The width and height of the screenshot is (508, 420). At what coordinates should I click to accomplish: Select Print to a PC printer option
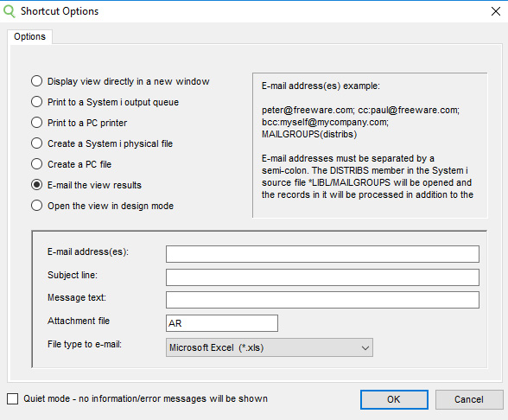(36, 123)
